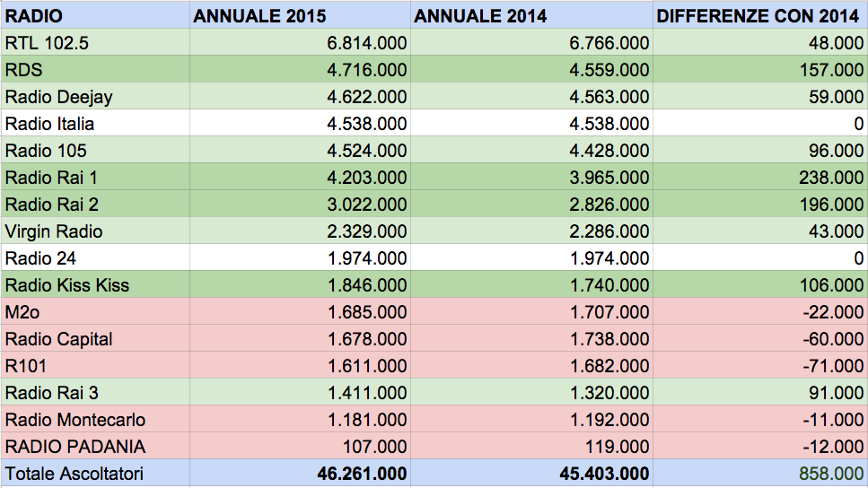Image resolution: width=868 pixels, height=488 pixels.
Task: Click the 4.563.000 value cell
Action: 531,97
